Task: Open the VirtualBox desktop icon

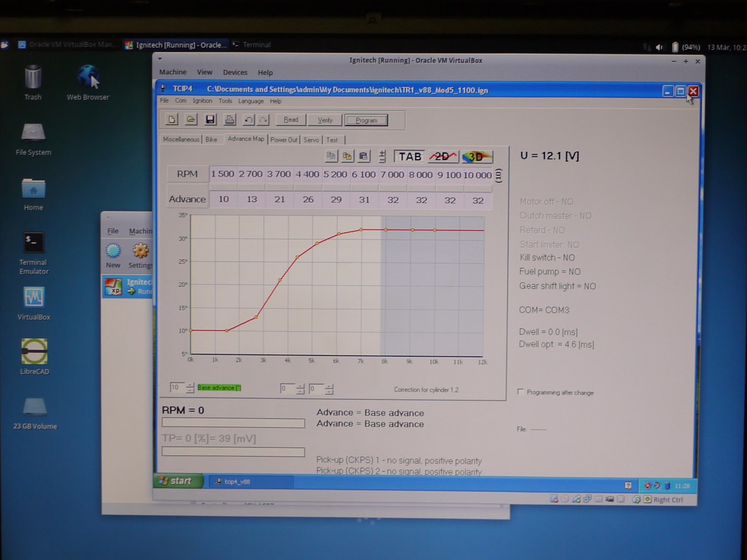Action: pos(34,303)
